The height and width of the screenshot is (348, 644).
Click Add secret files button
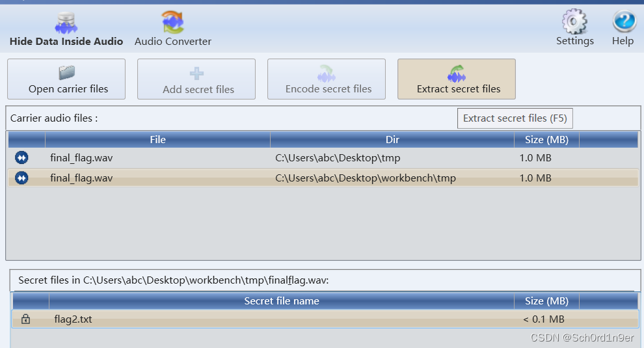196,79
